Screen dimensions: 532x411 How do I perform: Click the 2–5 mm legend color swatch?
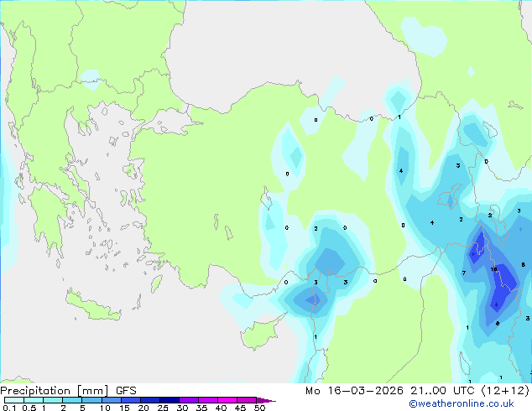point(72,400)
